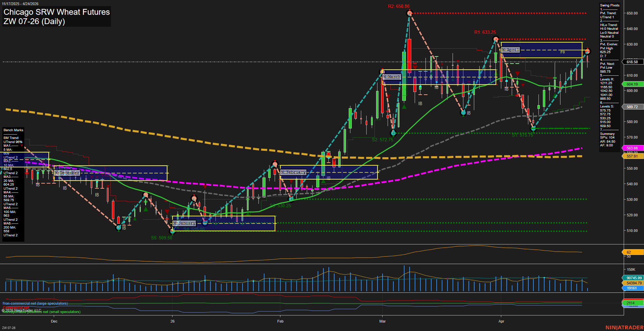The height and width of the screenshot is (331, 644).
Task: Open the M:March monthly zone label
Action: 391,77
